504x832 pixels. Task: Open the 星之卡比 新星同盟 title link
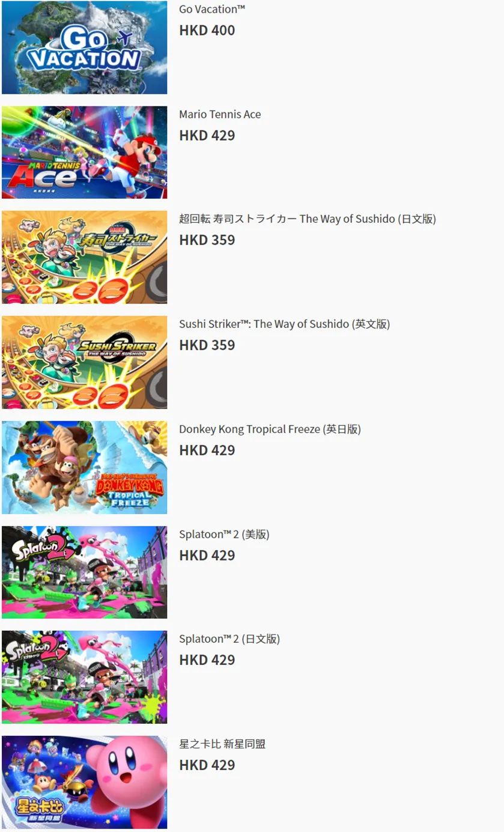222,744
